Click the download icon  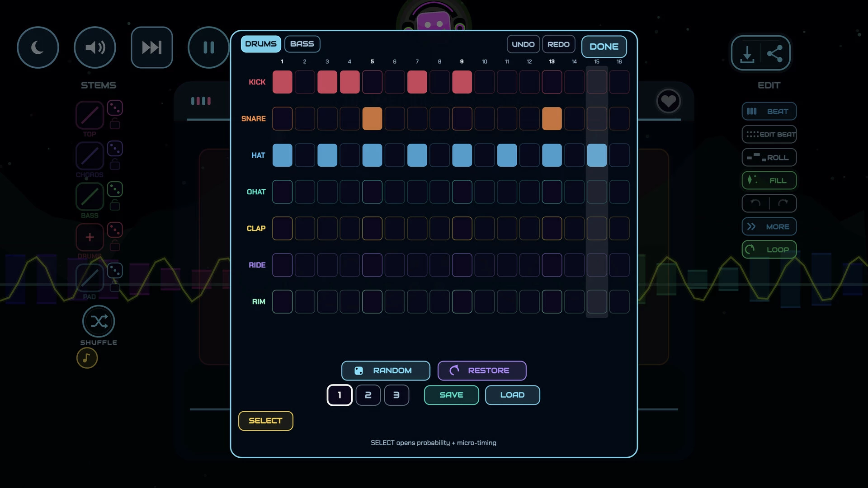pos(747,54)
